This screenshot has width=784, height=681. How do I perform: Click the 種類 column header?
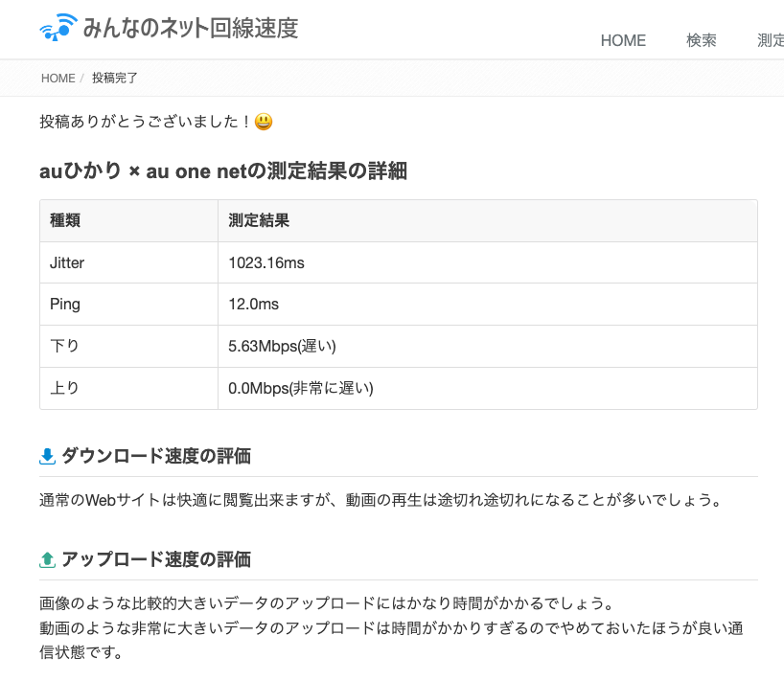pyautogui.click(x=65, y=220)
